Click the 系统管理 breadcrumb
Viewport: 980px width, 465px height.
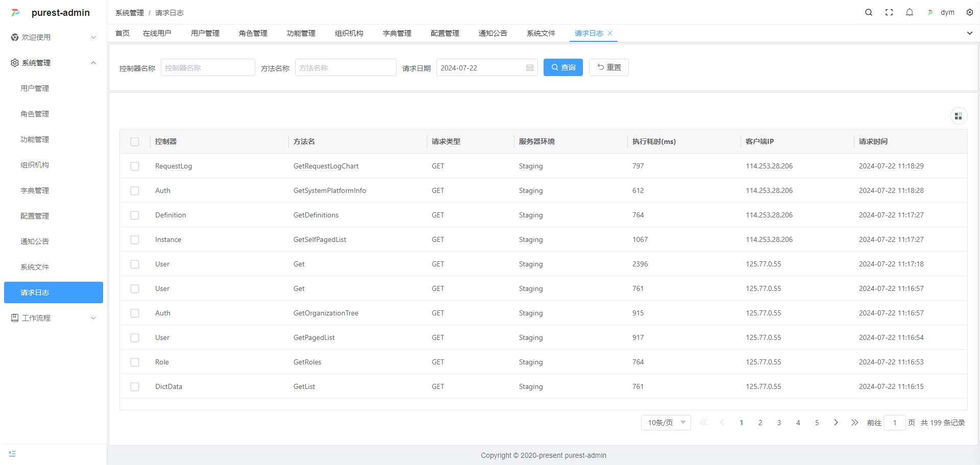click(130, 13)
